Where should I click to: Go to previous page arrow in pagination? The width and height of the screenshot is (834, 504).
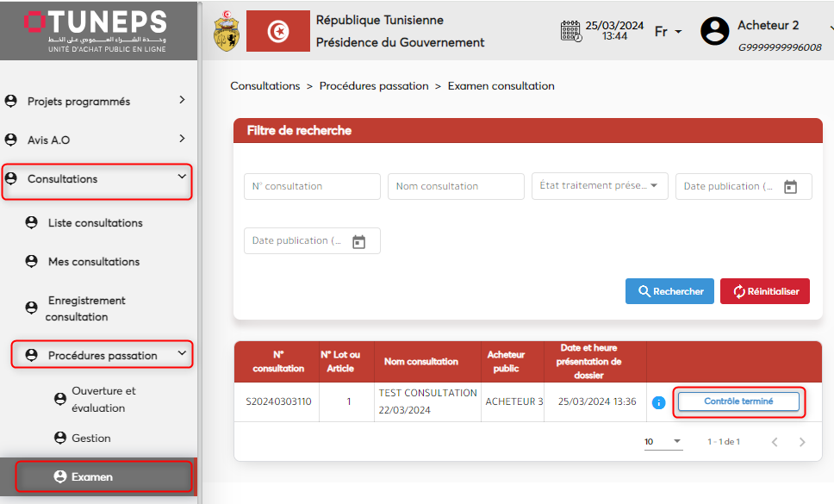[774, 442]
